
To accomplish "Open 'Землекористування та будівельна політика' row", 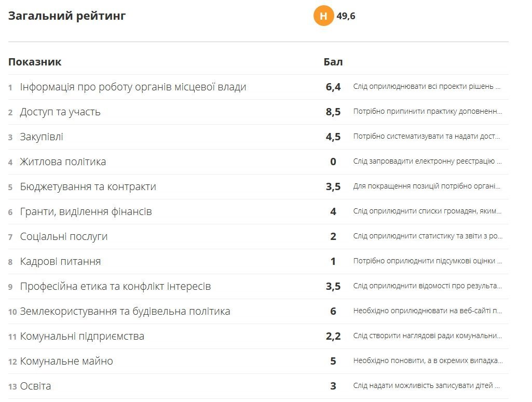I will pyautogui.click(x=125, y=312).
